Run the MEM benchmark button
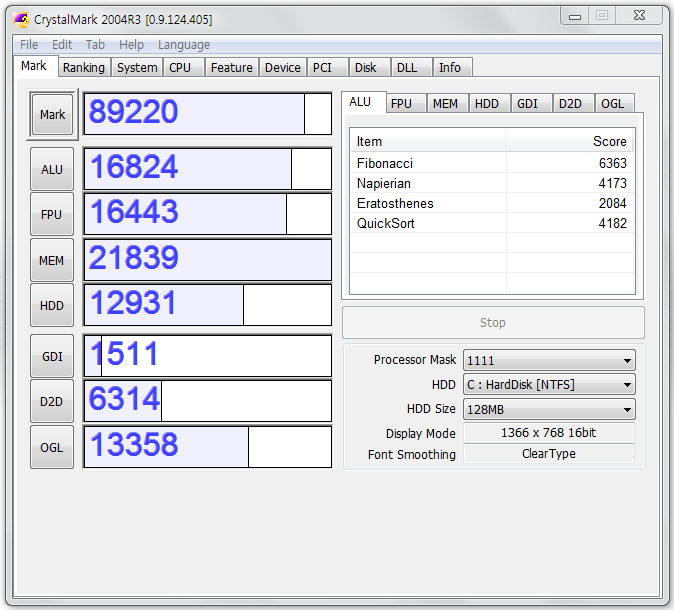This screenshot has height=610, width=674. click(x=52, y=260)
